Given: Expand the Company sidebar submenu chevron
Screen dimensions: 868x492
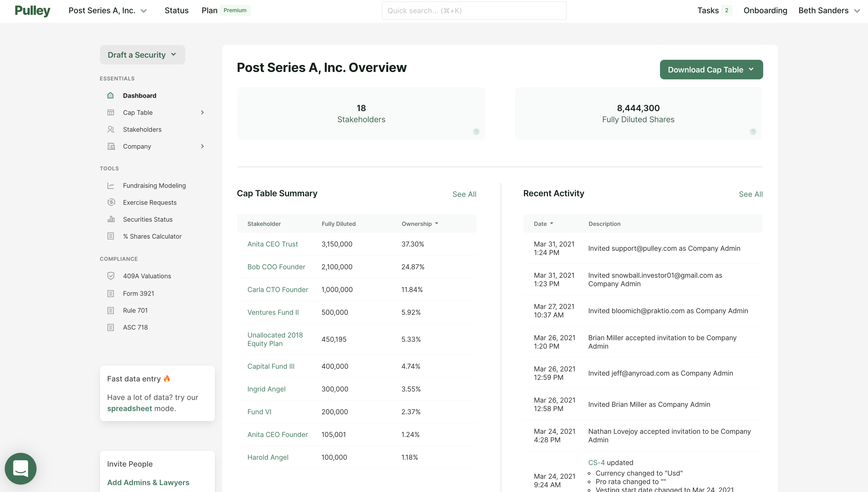Looking at the screenshot, I should [202, 146].
